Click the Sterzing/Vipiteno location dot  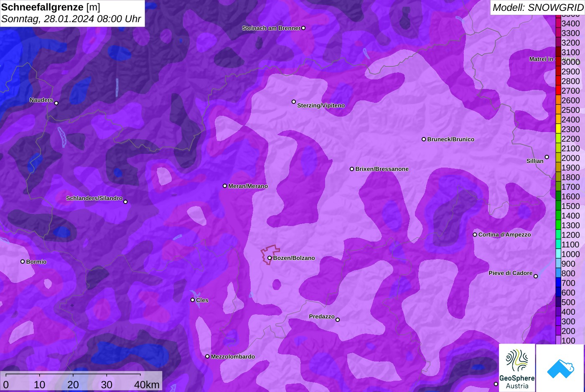294,102
